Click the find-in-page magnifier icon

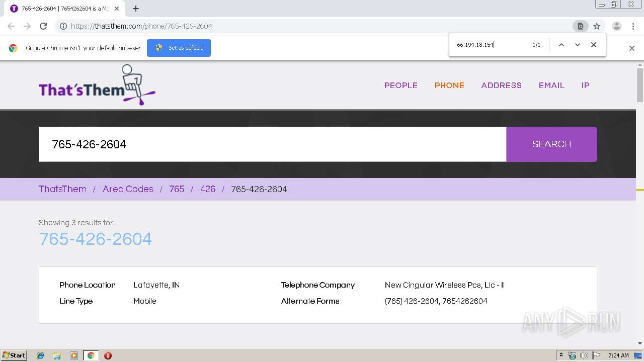pyautogui.click(x=580, y=26)
